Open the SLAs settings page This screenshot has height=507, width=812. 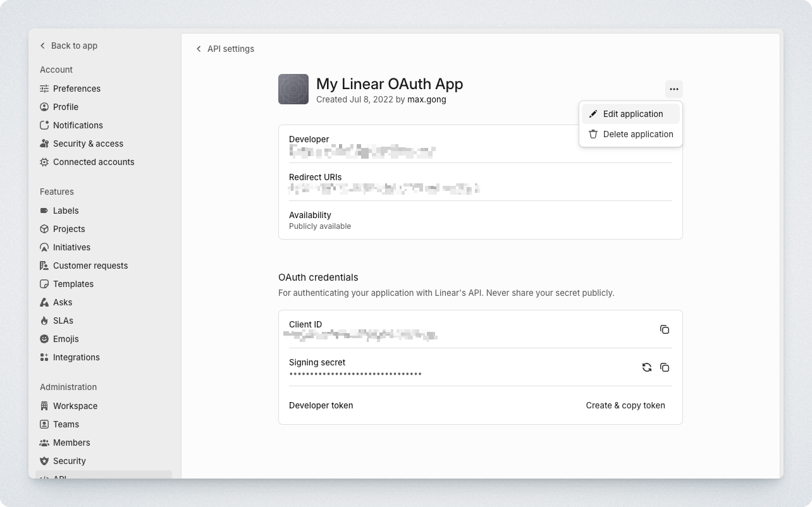pyautogui.click(x=63, y=321)
